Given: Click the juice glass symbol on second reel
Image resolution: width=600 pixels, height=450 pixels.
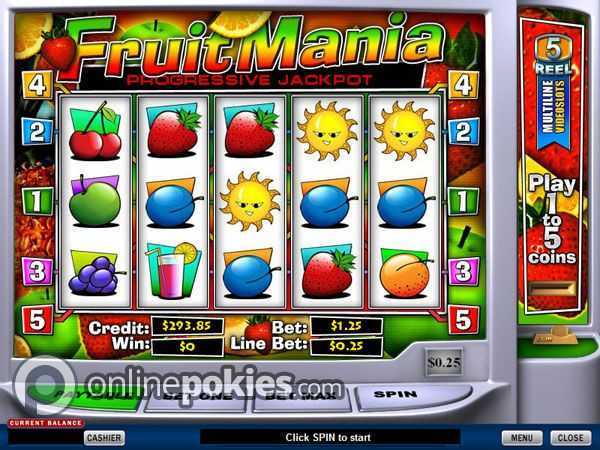Looking at the screenshot, I should pos(173,271).
